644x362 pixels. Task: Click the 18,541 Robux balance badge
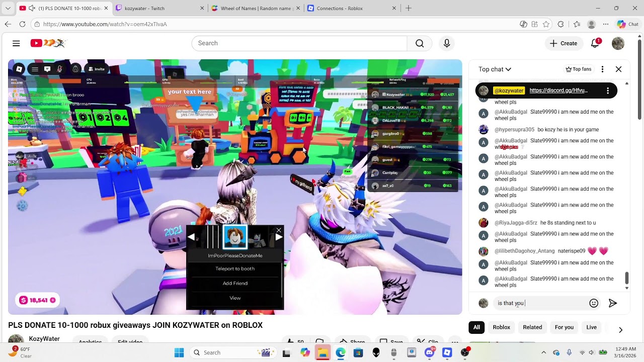37,300
